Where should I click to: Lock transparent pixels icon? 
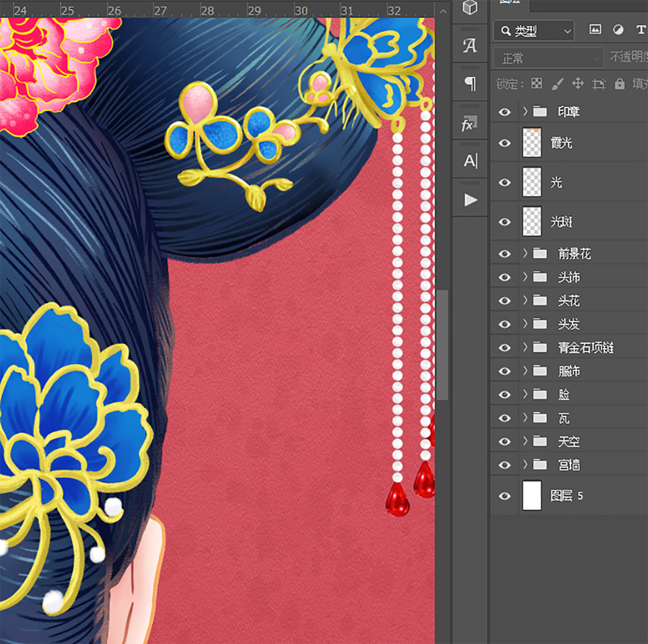[x=536, y=84]
